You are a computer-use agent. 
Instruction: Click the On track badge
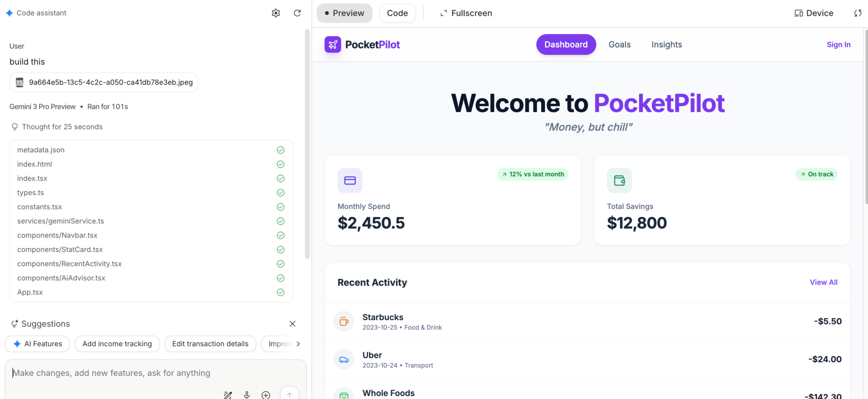click(x=816, y=174)
